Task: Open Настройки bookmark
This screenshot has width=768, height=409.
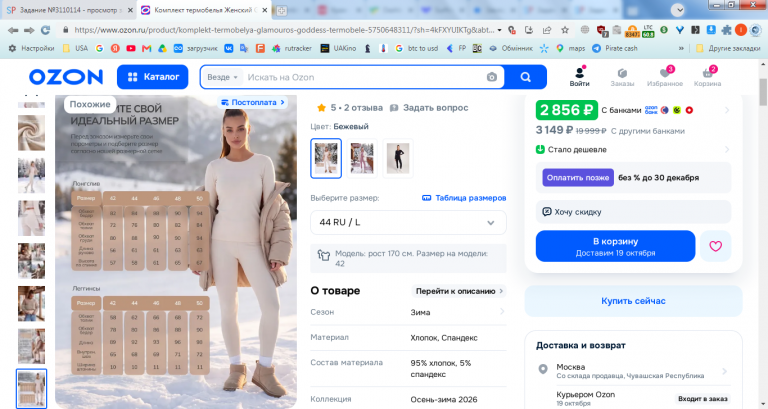Action: [x=32, y=48]
